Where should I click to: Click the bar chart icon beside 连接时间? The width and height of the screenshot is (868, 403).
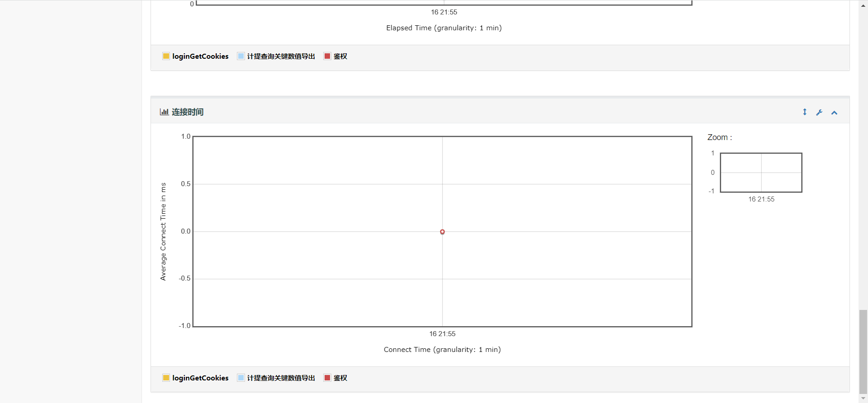click(164, 112)
